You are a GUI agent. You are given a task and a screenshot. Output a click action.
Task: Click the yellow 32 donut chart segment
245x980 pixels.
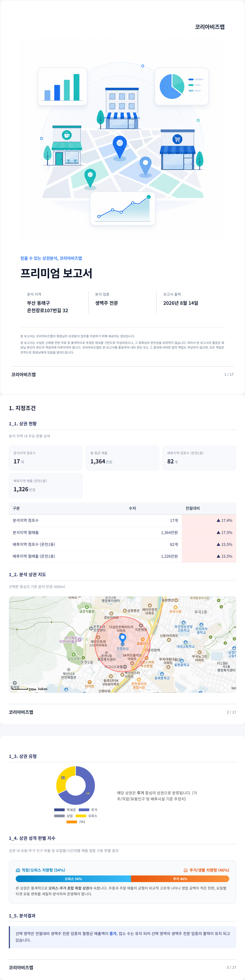click(63, 777)
